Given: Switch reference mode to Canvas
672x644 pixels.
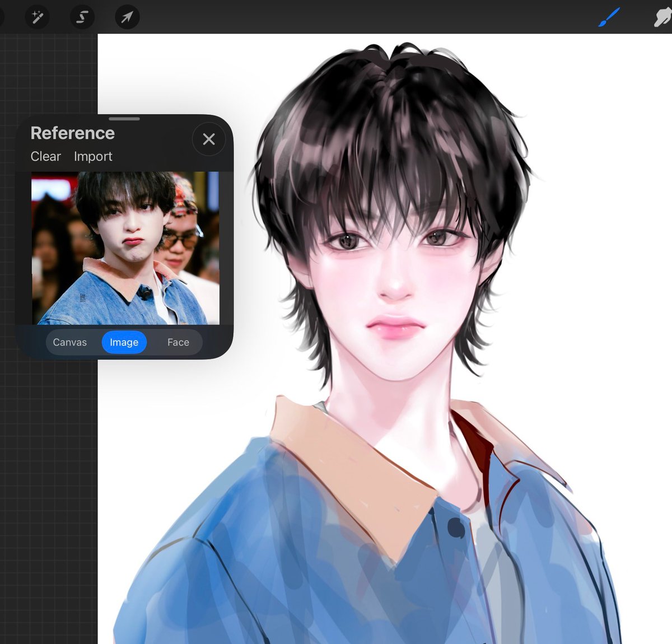Looking at the screenshot, I should click(70, 342).
